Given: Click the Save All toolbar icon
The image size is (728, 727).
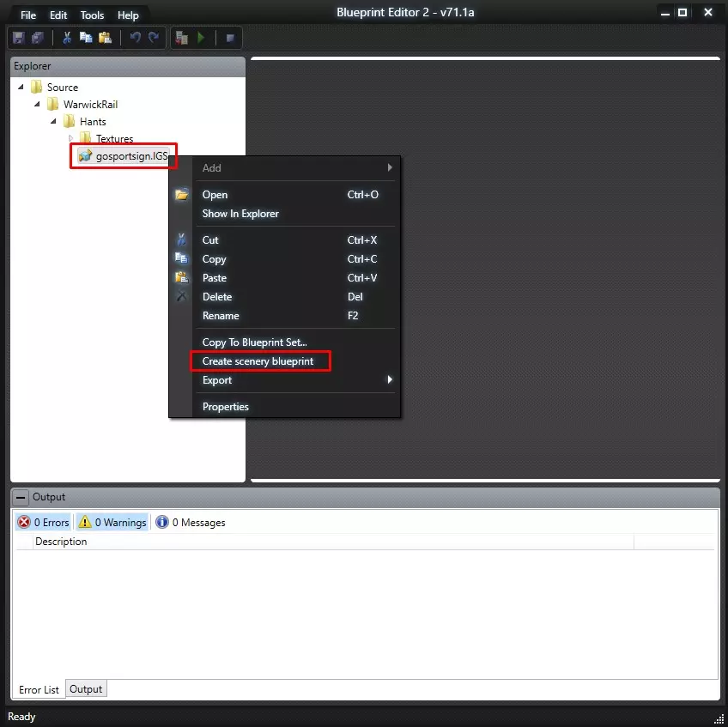Looking at the screenshot, I should (38, 38).
